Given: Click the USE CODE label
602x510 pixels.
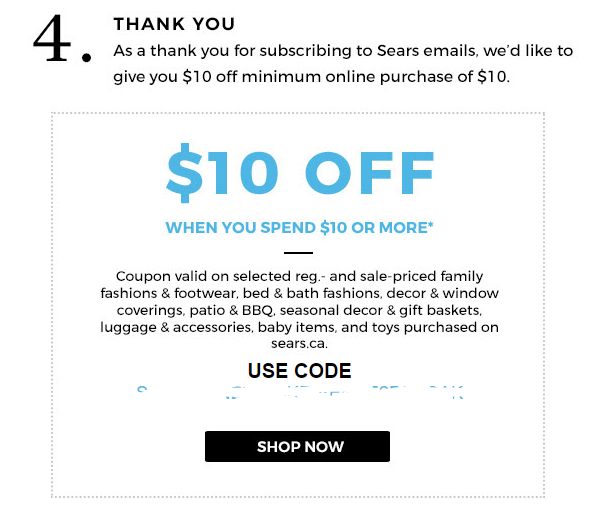Looking at the screenshot, I should click(299, 371).
